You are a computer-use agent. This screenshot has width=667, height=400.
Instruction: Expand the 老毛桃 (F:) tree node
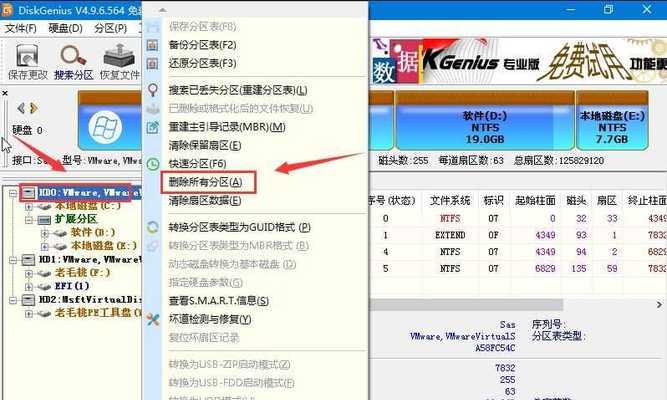(x=29, y=273)
